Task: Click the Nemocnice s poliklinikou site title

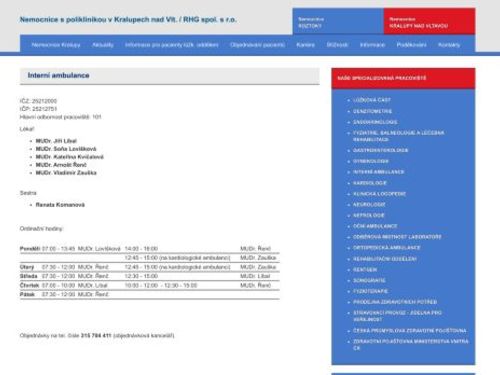Action: 128,20
